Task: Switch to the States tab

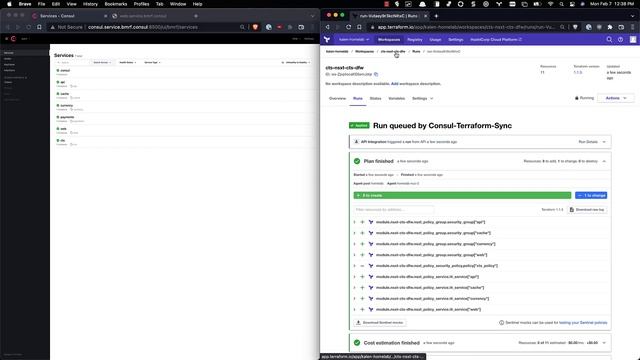Action: (x=375, y=98)
